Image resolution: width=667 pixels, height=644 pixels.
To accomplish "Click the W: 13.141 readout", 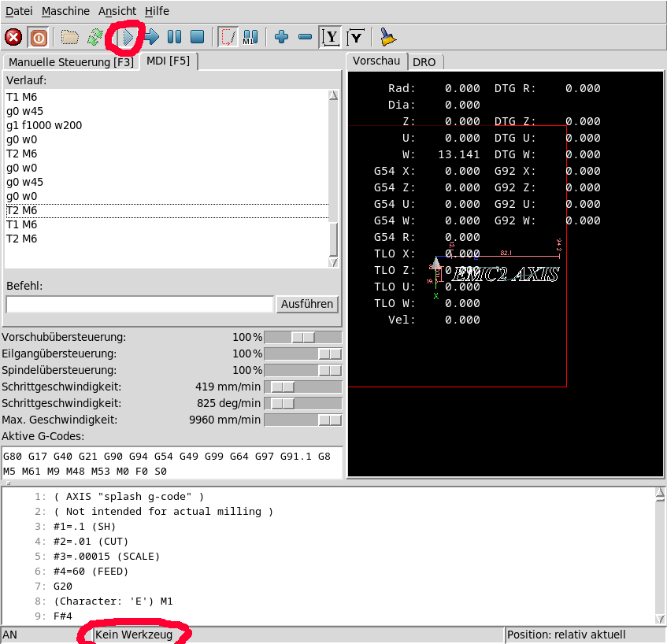I will pos(441,154).
